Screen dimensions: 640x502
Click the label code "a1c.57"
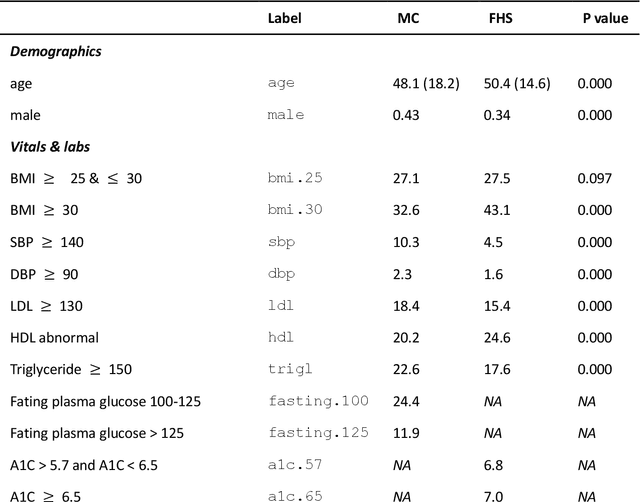[293, 465]
